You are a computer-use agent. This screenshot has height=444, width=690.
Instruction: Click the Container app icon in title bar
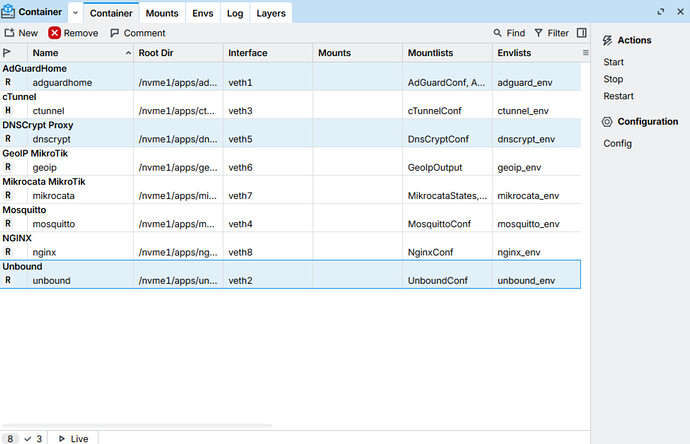pos(8,12)
